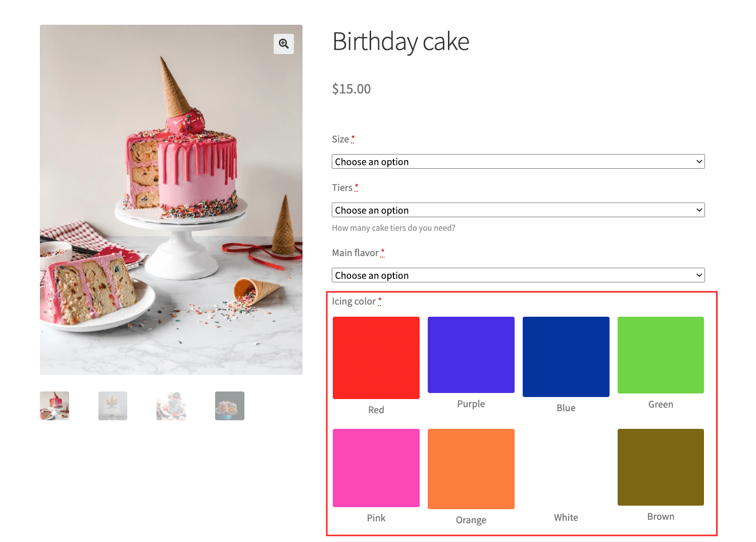The height and width of the screenshot is (542, 756).
Task: Open the Size dropdown
Action: pyautogui.click(x=518, y=162)
